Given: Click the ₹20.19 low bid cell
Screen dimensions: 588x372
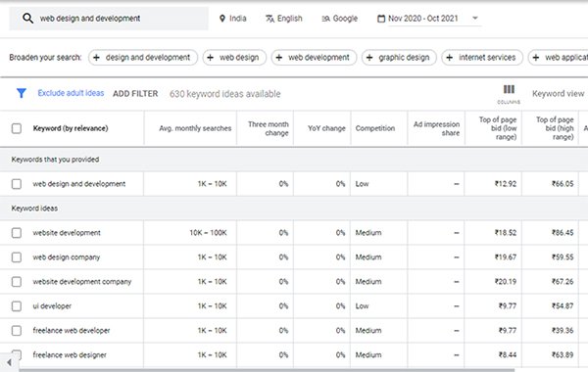Looking at the screenshot, I should click(x=506, y=282).
